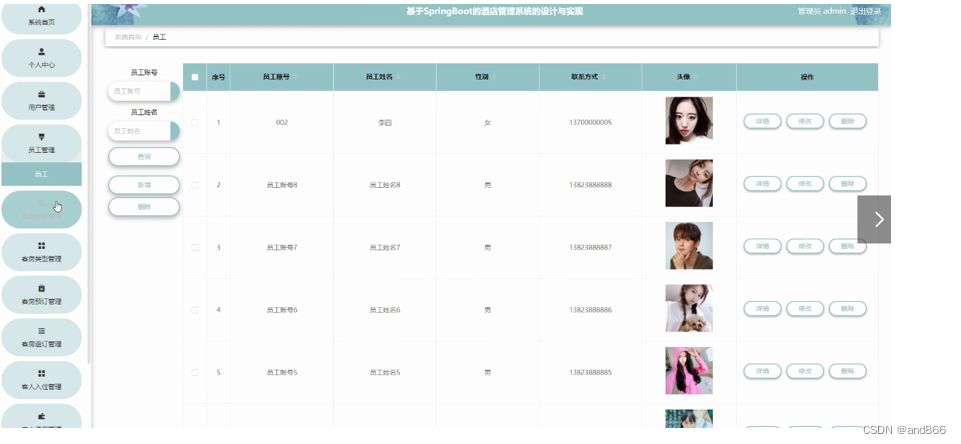Screen dimensions: 961x444
Task: Expand 员工管理 sidebar menu
Action: 42,143
